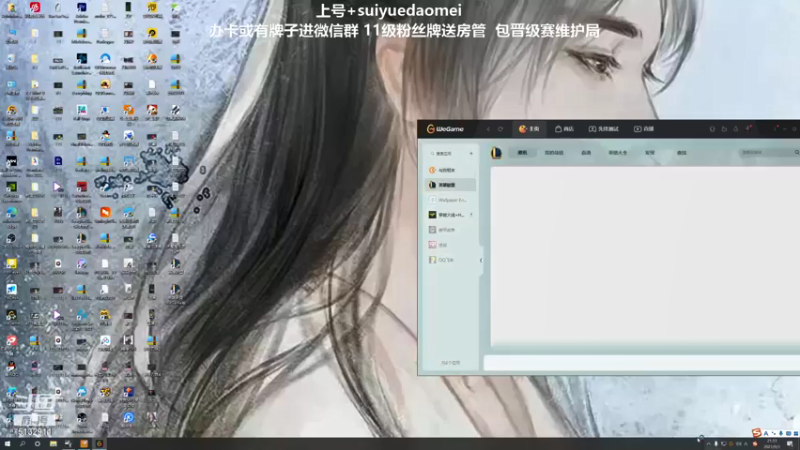Open the 直播 live stream tab in WeGame

point(644,129)
